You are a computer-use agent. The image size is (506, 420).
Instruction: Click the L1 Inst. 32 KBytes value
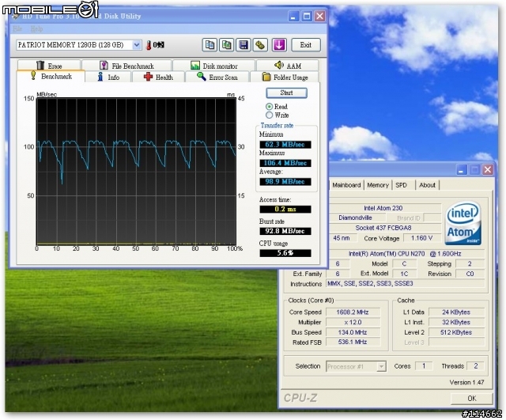pyautogui.click(x=456, y=322)
